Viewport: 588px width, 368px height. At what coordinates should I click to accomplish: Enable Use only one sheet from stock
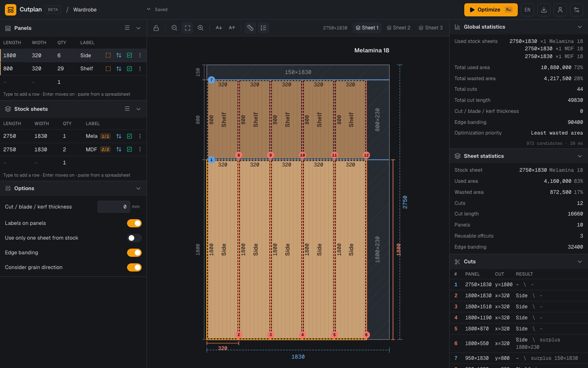[134, 238]
